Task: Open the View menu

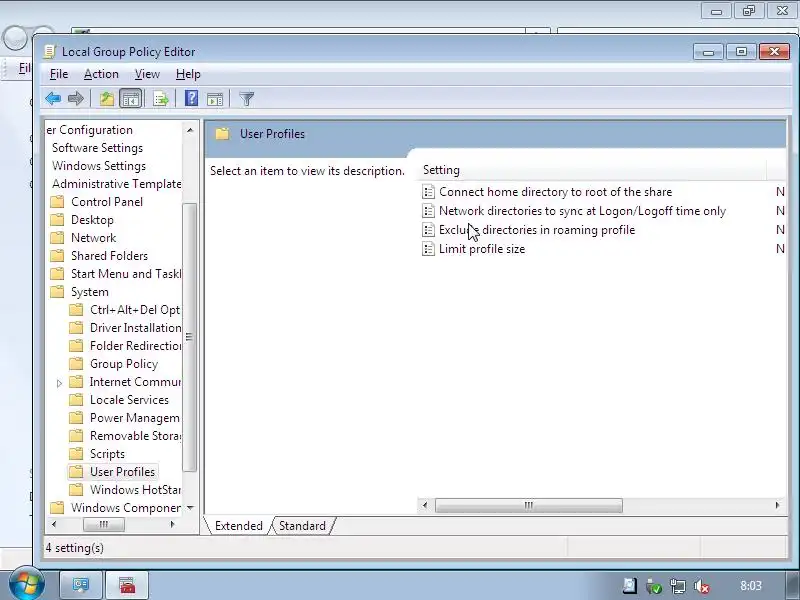Action: pos(147,74)
